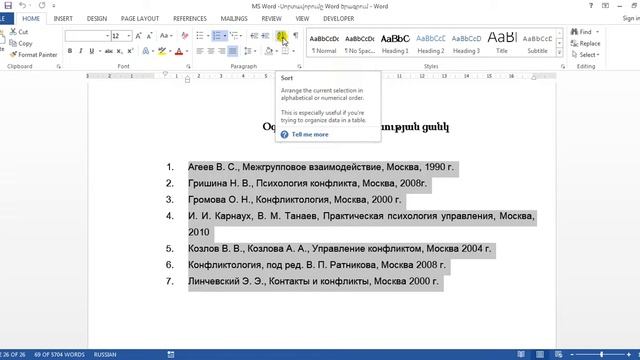Screen dimensions: 640x360
Task: Open Font dialog launcher
Action: [188, 66]
